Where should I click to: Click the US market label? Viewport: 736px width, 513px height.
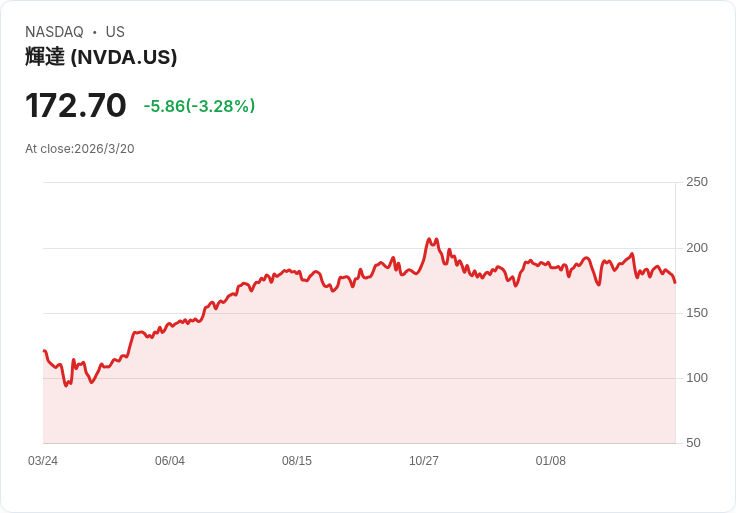[x=115, y=32]
